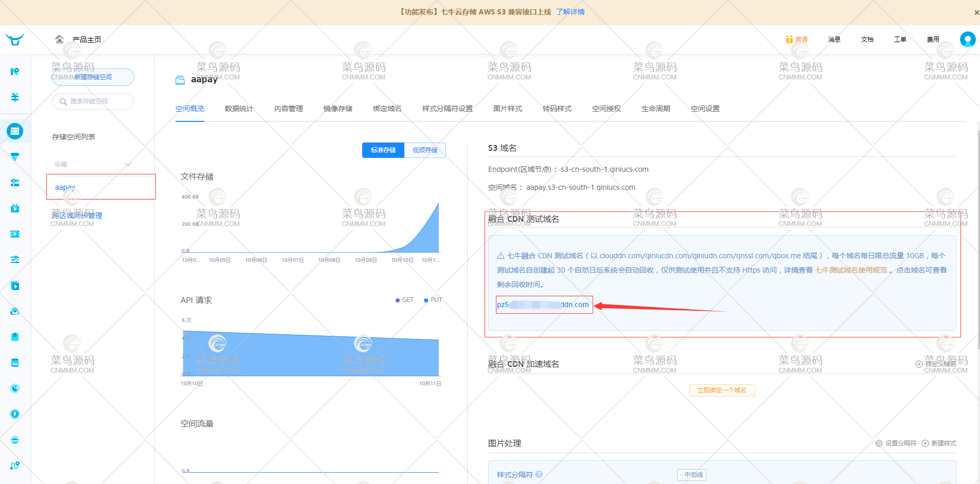Switch to 低频存储 storage view

pyautogui.click(x=425, y=150)
